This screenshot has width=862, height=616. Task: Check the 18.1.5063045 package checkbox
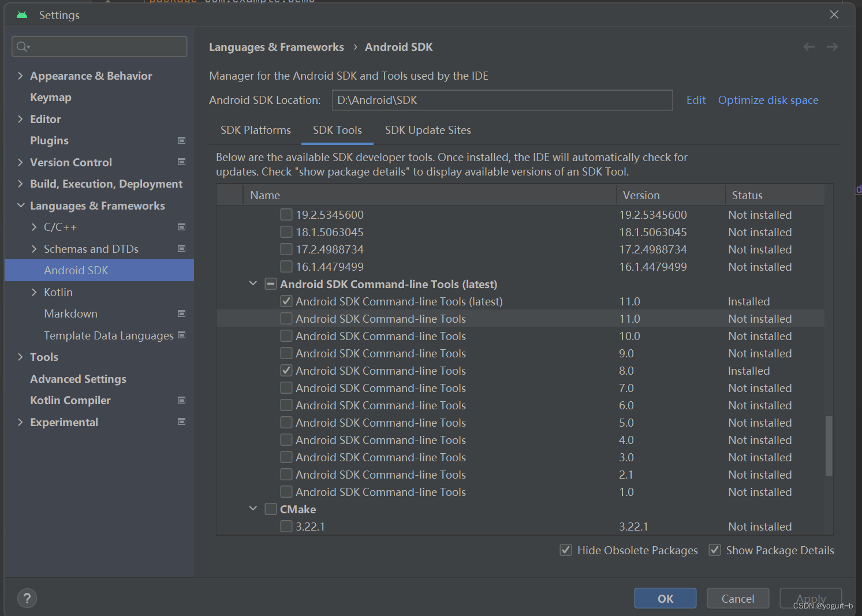pos(286,232)
